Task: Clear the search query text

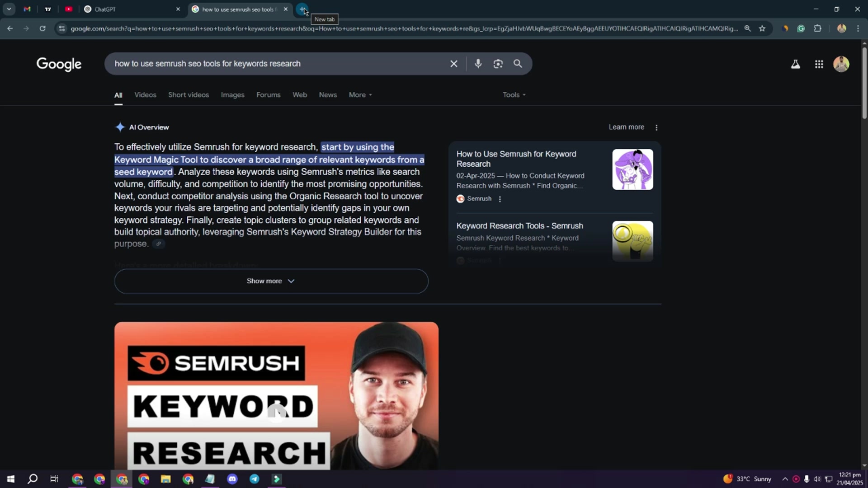Action: (x=454, y=64)
